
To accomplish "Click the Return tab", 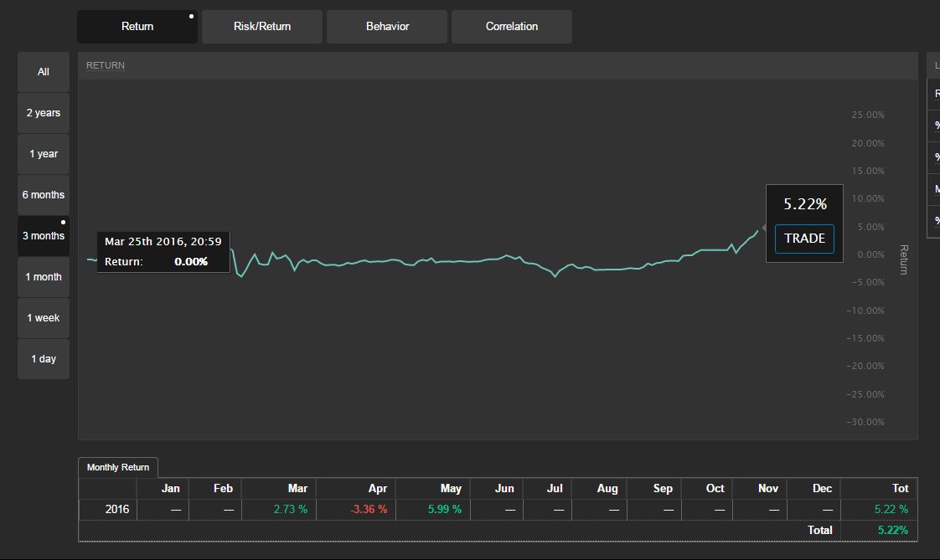I will tap(137, 27).
